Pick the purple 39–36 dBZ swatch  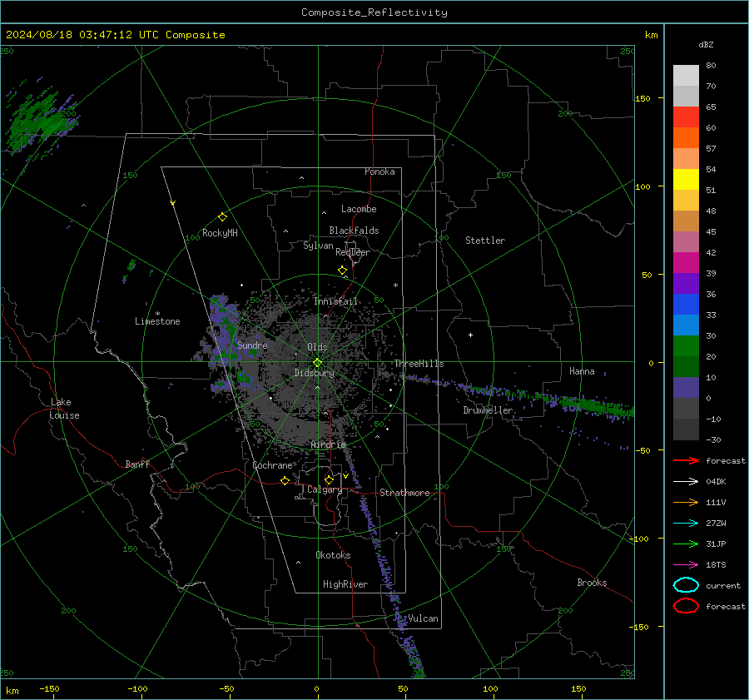(686, 284)
